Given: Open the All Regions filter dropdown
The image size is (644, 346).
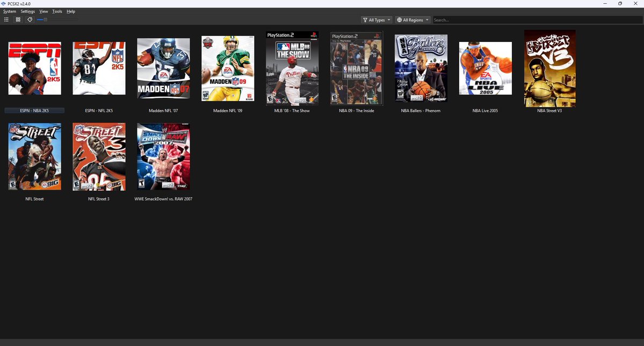Looking at the screenshot, I should 413,20.
